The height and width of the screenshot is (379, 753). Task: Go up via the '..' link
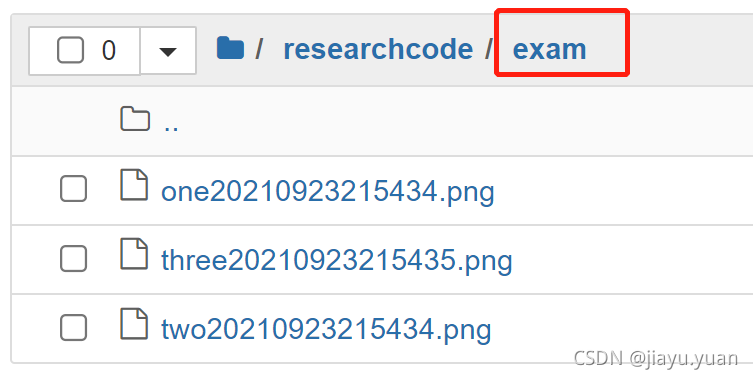click(x=171, y=125)
